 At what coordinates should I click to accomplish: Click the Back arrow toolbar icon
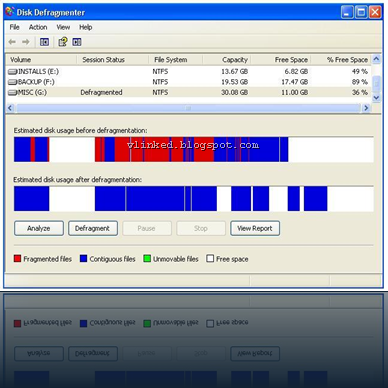12,42
